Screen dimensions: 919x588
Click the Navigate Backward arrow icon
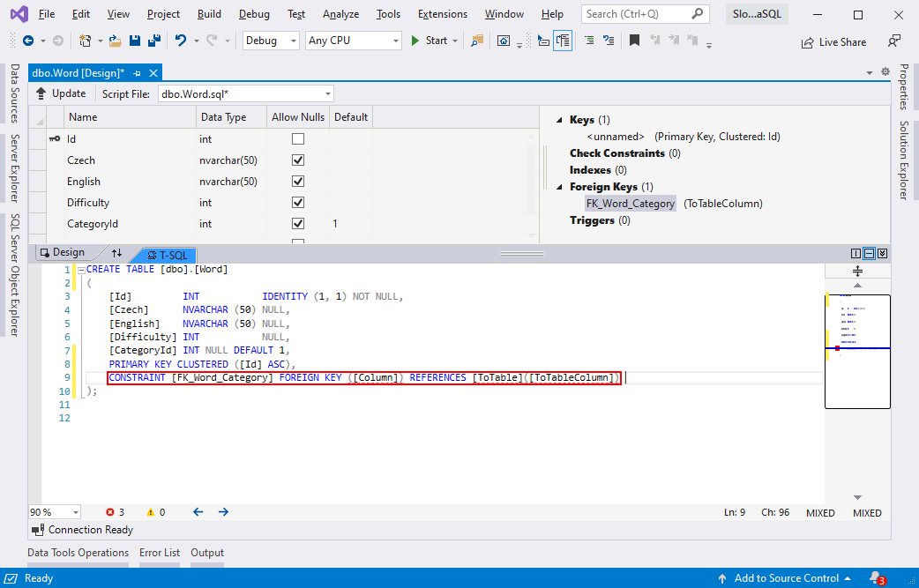point(28,41)
